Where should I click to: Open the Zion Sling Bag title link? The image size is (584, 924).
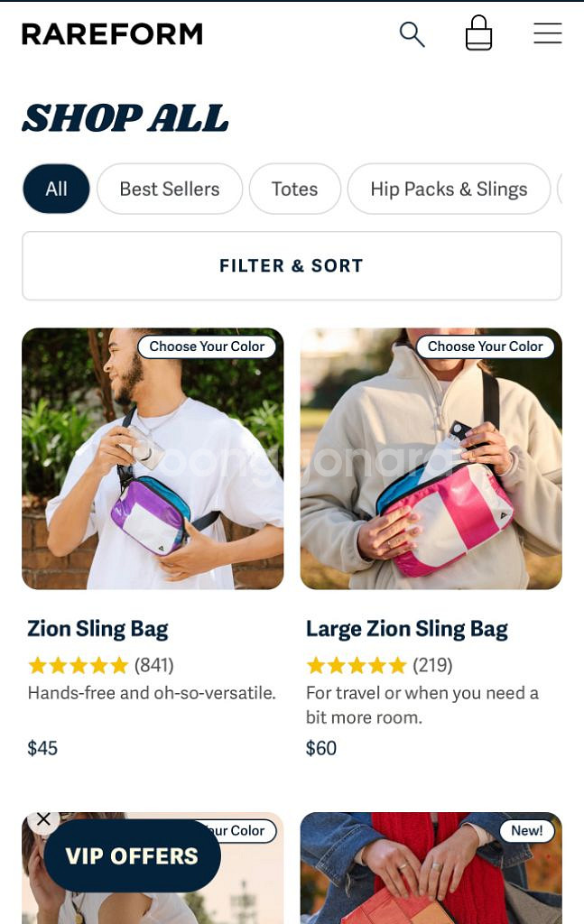97,629
